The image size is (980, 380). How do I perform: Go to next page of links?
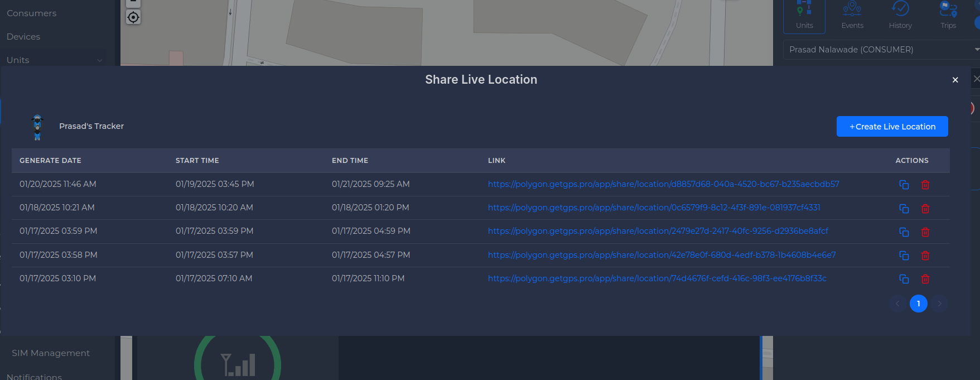[940, 304]
